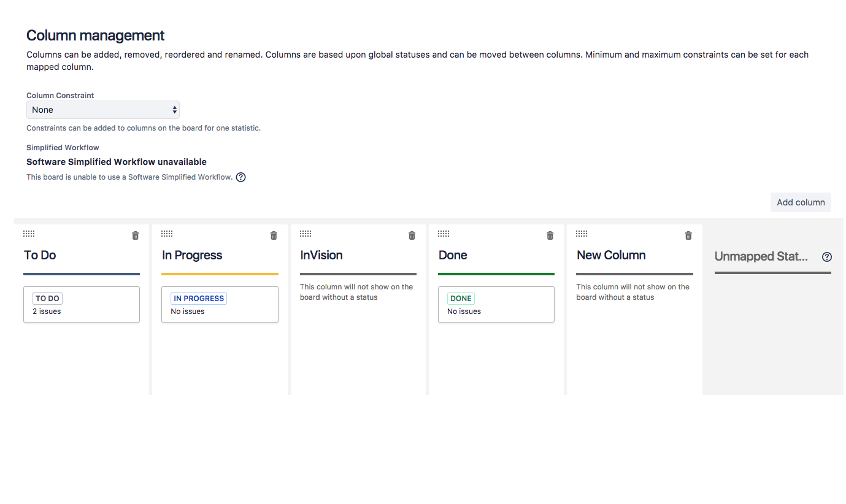This screenshot has width=846, height=504.
Task: Delete the New Column column
Action: (688, 235)
